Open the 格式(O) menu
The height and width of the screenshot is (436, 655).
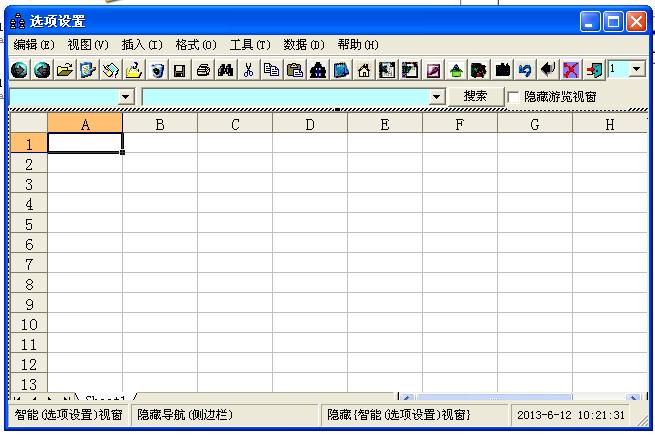(196, 44)
